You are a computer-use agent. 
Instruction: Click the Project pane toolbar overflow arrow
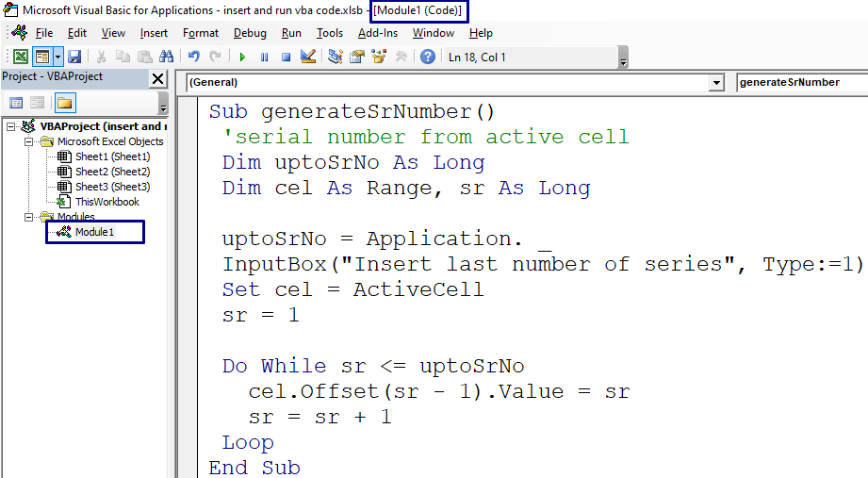[x=163, y=104]
